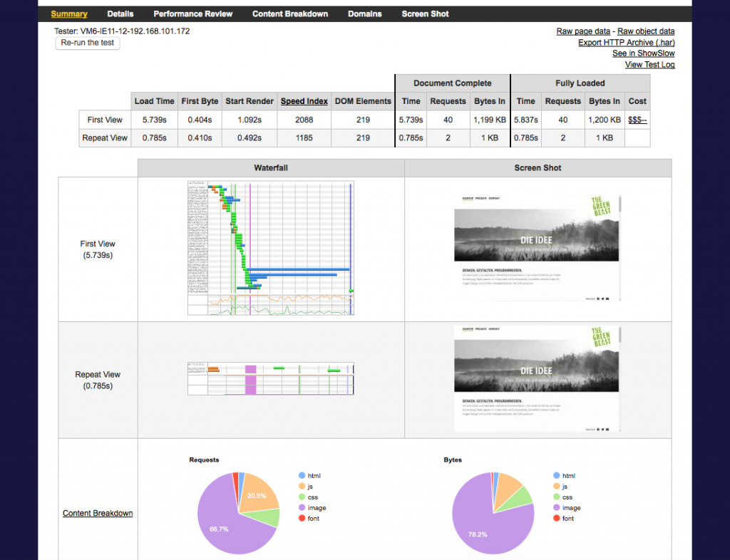Click the Content Breakdown link beside charts

[x=98, y=513]
